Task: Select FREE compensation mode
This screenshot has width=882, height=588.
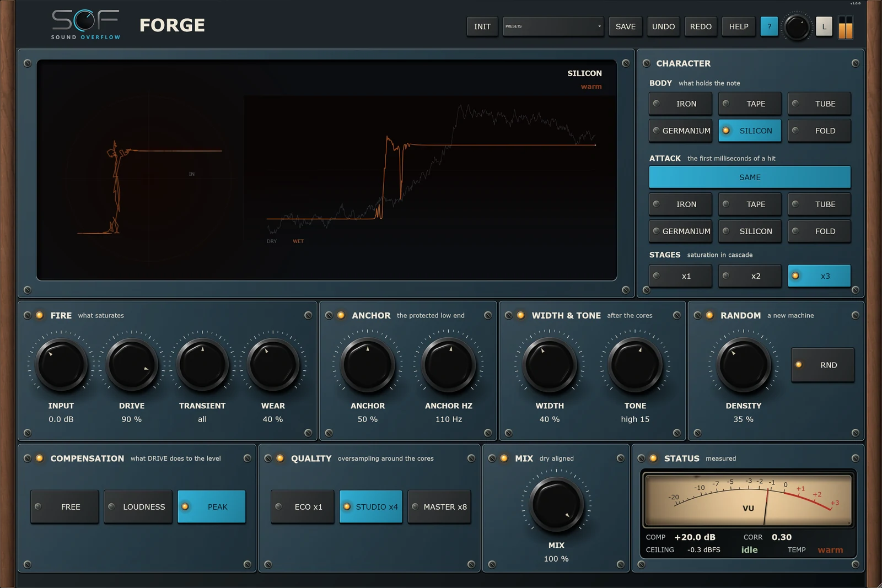Action: click(64, 506)
